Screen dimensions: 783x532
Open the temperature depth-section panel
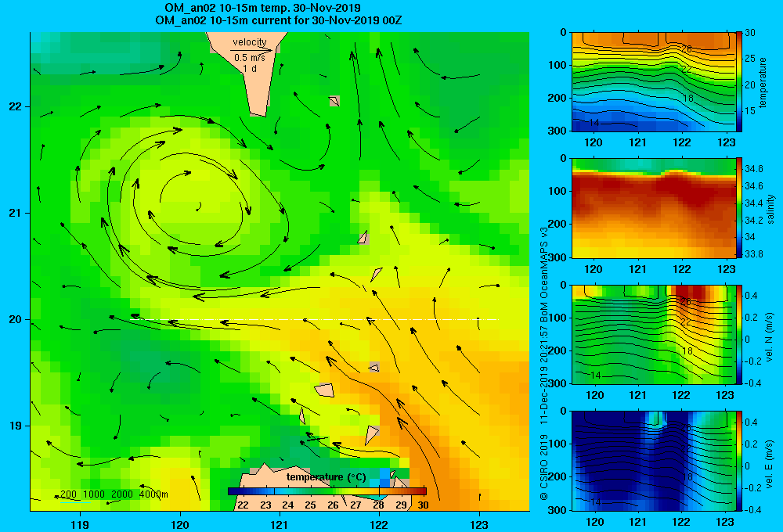pos(654,82)
